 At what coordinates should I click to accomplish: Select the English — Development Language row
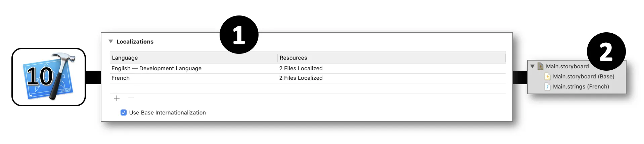pos(156,68)
